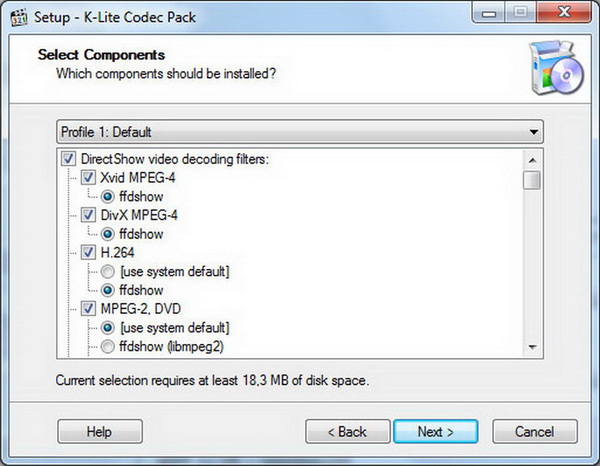
Task: Go Back to previous setup step
Action: [349, 432]
